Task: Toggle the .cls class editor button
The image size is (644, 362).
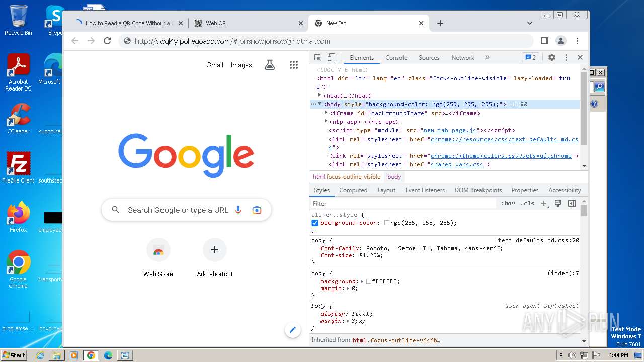Action: [x=527, y=203]
